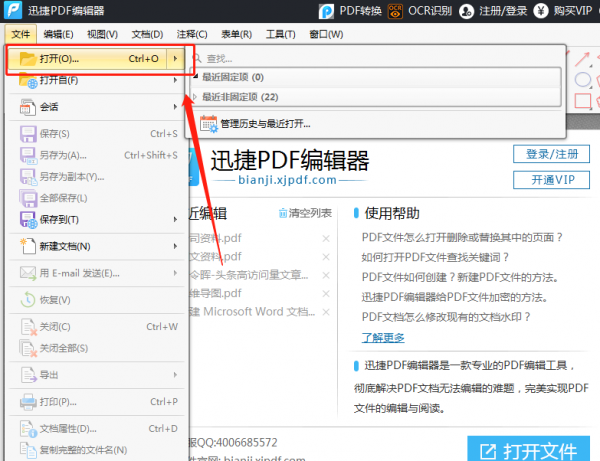
Task: Click the 开通VIP button
Action: tap(551, 180)
